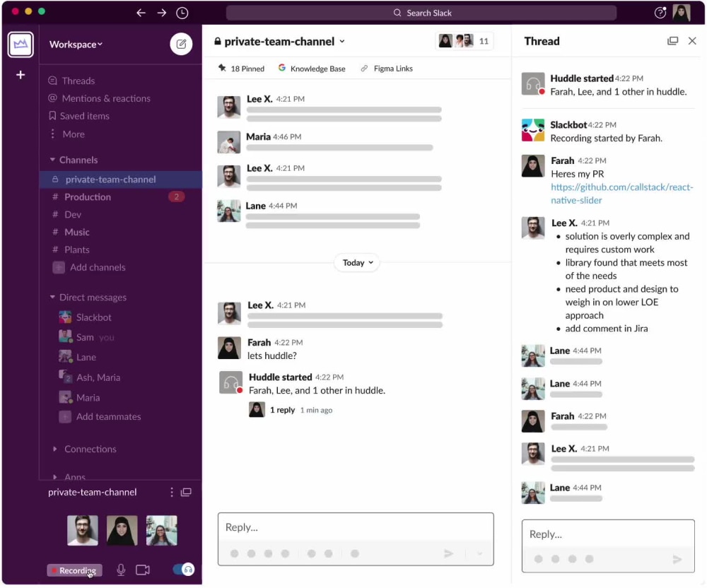Select private-team-channel in sidebar list
707x588 pixels.
(x=120, y=180)
